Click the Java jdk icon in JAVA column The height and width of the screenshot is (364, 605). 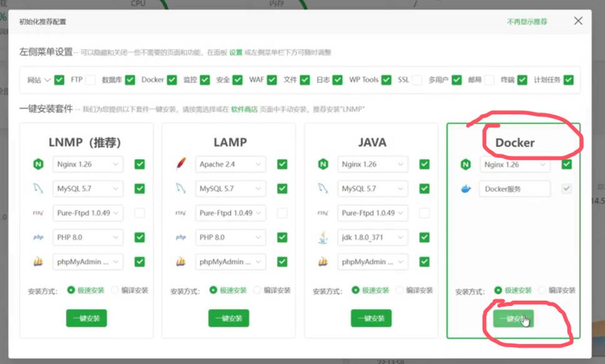coord(323,237)
